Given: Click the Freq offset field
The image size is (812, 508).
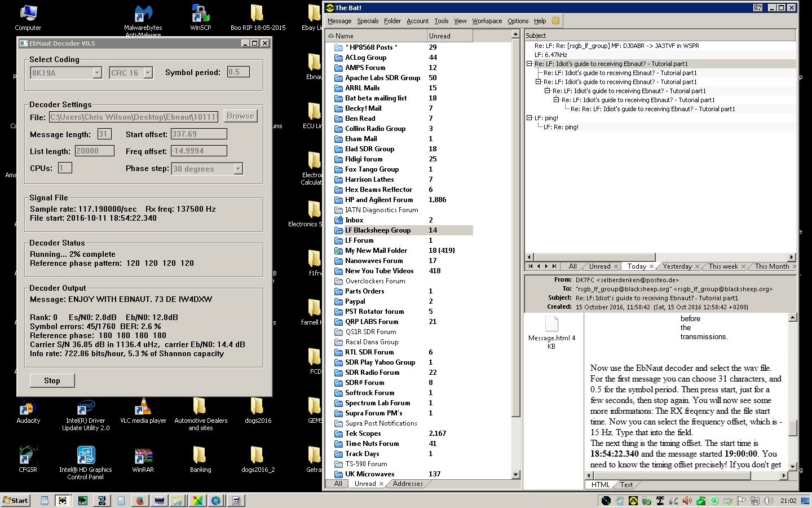Looking at the screenshot, I should tap(199, 151).
